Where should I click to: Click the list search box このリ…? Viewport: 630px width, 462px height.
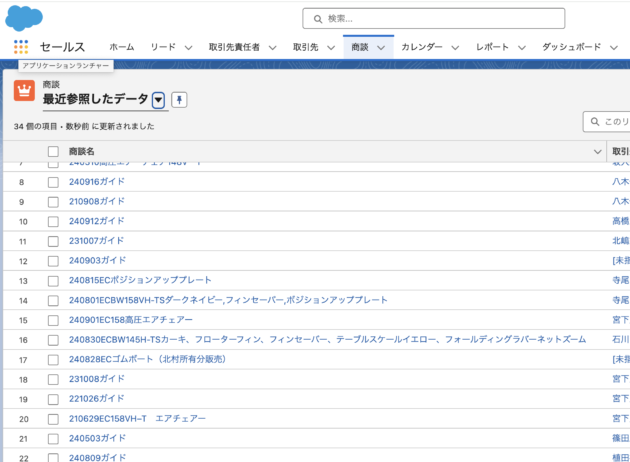pyautogui.click(x=607, y=121)
